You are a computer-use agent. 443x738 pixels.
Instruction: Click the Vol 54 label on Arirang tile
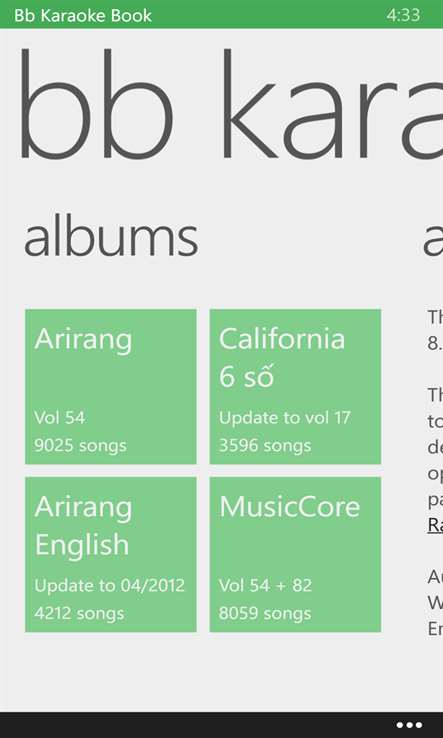point(60,417)
